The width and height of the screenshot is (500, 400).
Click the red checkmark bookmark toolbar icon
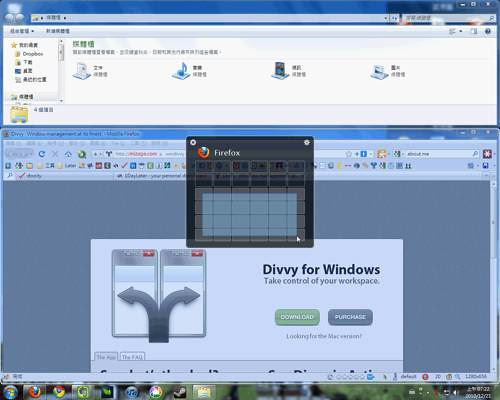point(124,165)
